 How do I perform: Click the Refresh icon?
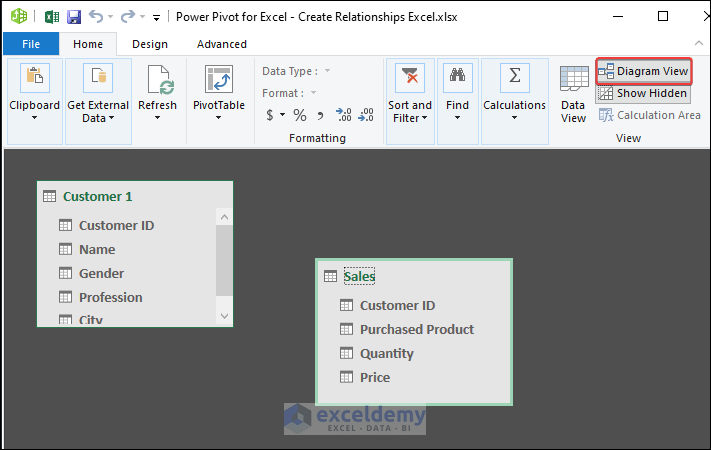click(160, 80)
